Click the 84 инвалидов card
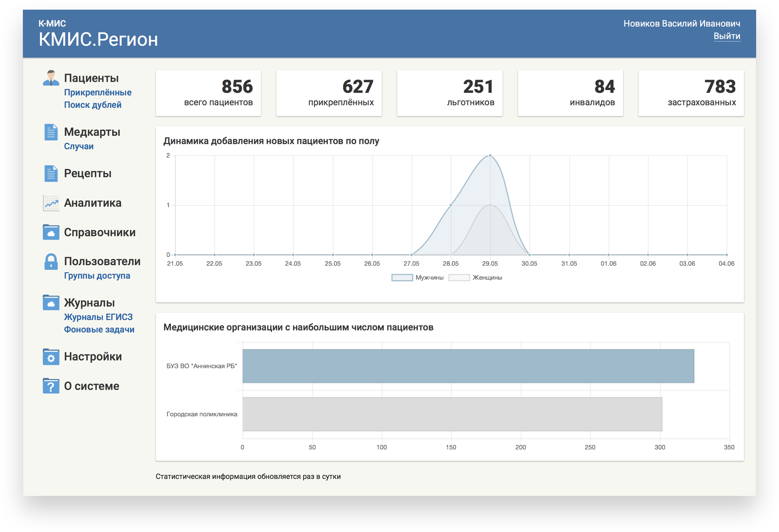This screenshot has height=532, width=779. (571, 93)
